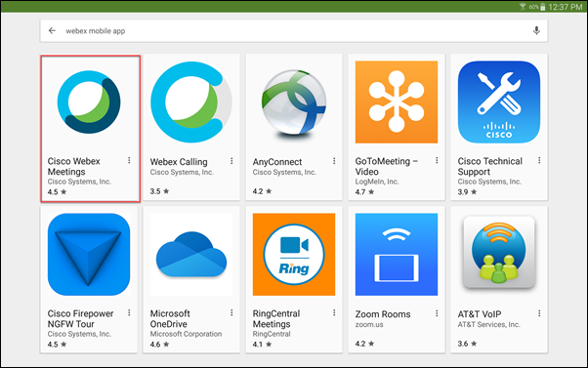Open the GoToMeeting orange app icon
Viewport: 588px width, 368px height.
click(x=397, y=102)
